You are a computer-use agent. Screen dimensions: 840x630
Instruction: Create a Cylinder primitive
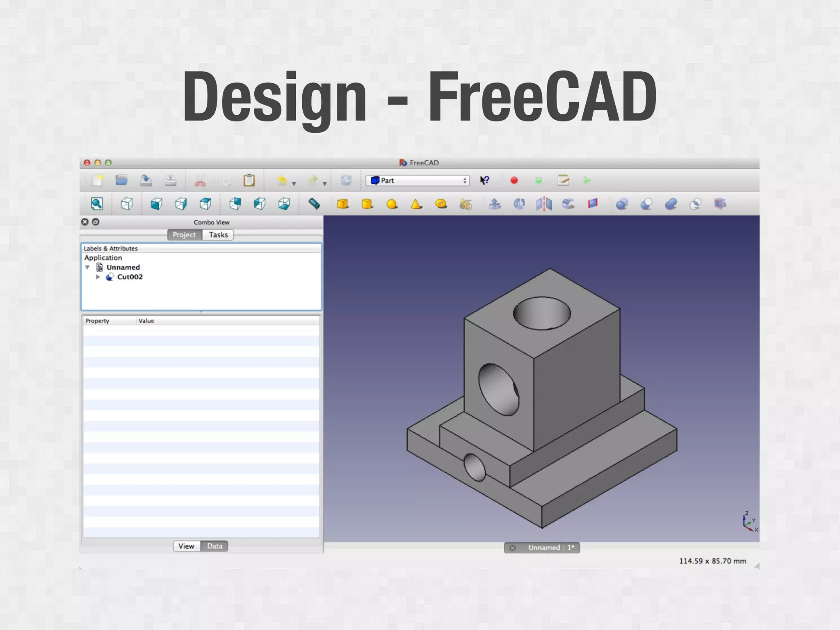coord(367,204)
